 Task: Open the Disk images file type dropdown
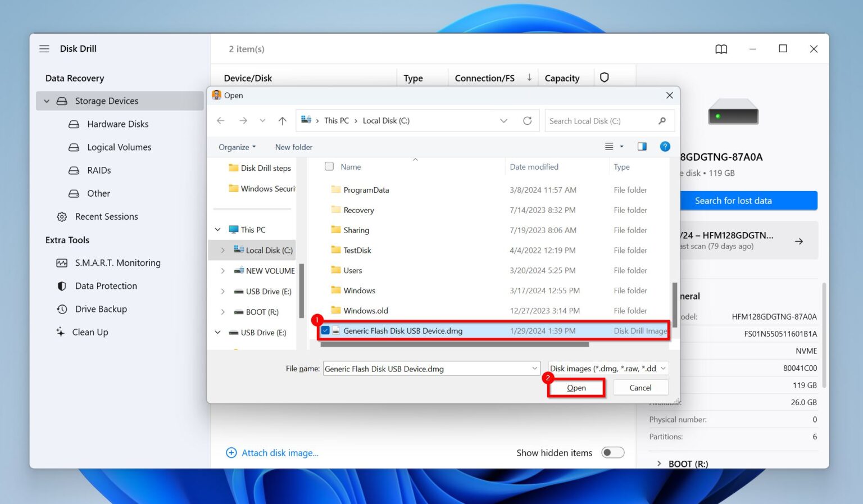(607, 368)
